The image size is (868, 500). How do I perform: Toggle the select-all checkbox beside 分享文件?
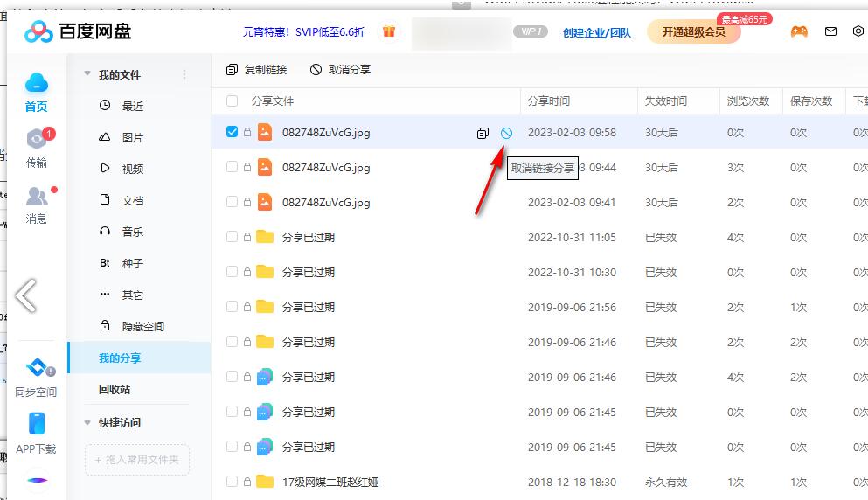(232, 101)
